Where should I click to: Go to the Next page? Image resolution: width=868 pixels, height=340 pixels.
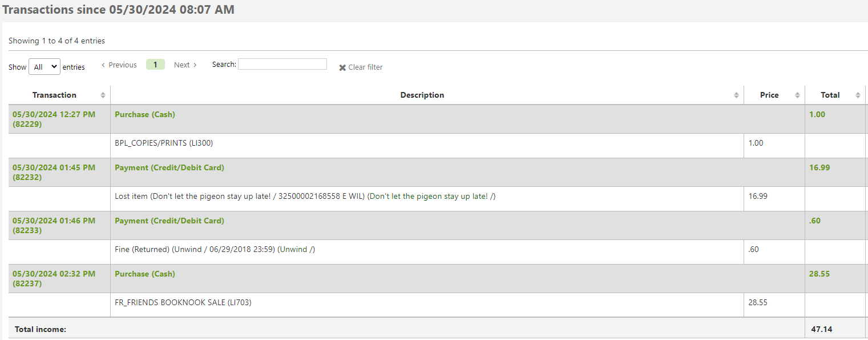click(x=185, y=65)
